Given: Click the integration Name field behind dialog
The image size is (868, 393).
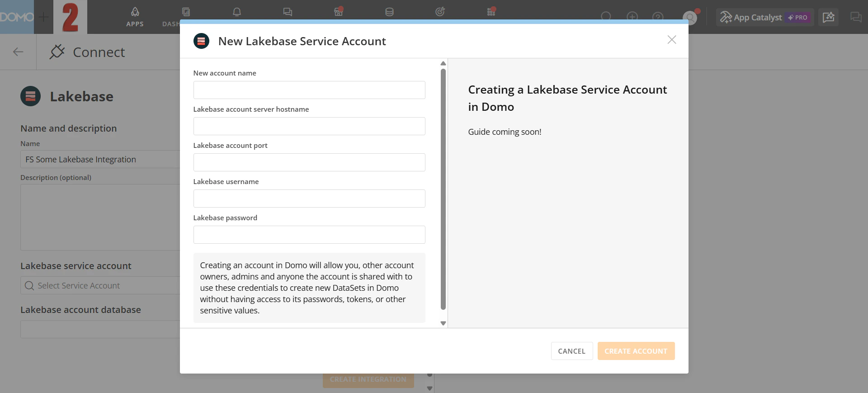Looking at the screenshot, I should point(100,159).
